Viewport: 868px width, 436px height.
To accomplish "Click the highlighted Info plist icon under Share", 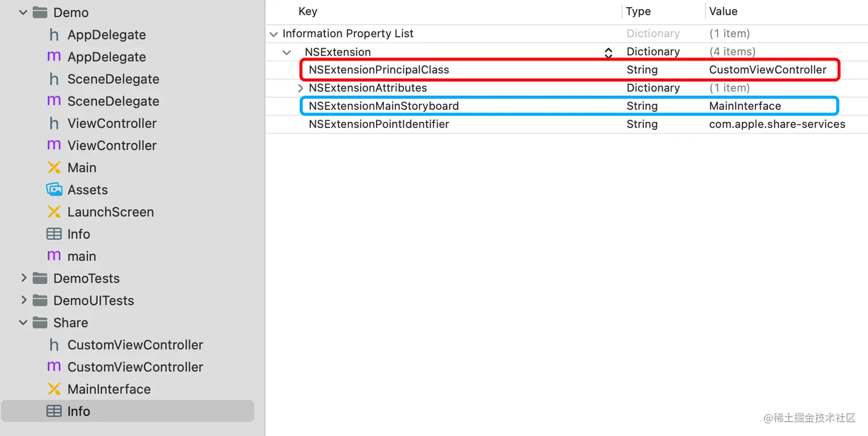I will [x=54, y=411].
